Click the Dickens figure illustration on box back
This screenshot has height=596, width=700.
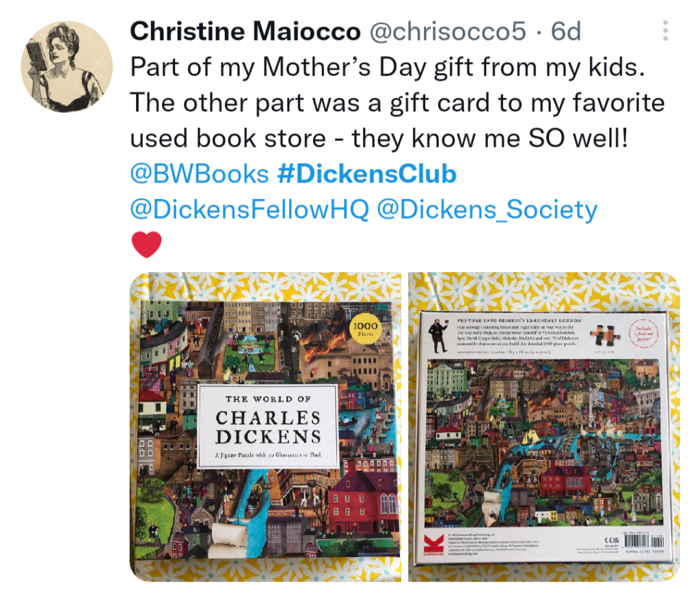438,336
